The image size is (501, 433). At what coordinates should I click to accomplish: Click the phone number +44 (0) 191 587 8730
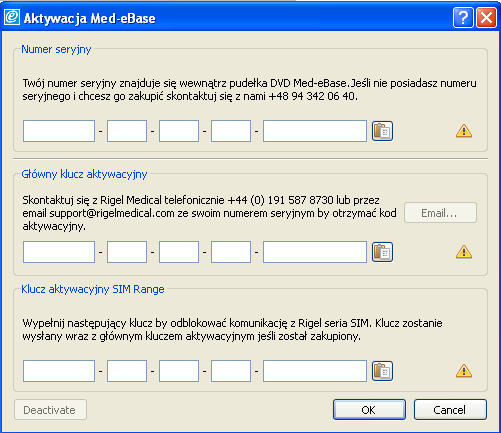coord(280,200)
